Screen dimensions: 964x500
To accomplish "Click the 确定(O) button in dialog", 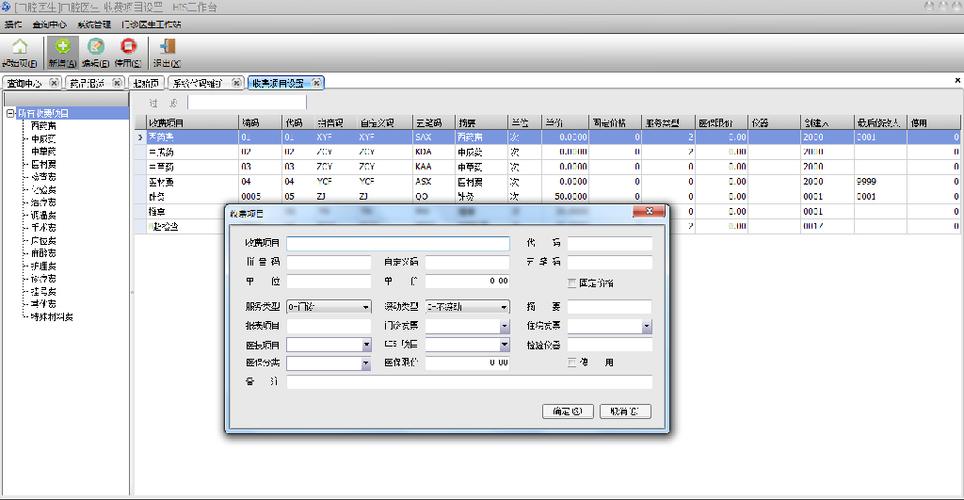I will click(x=567, y=411).
